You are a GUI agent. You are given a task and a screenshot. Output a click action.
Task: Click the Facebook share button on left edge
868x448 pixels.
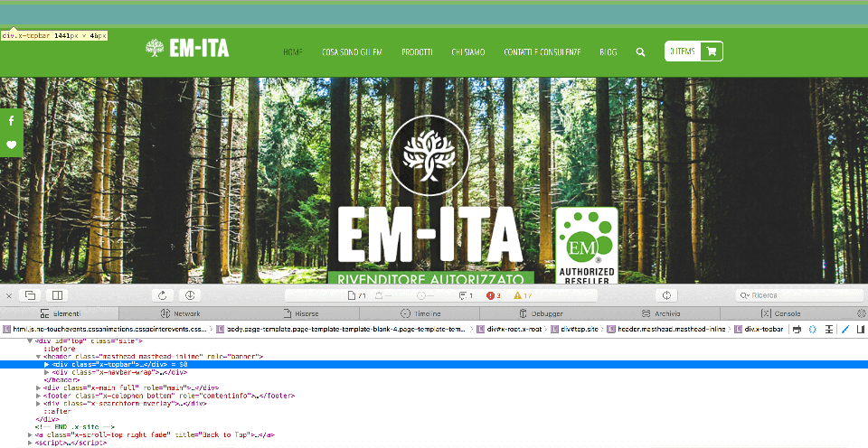pos(11,121)
